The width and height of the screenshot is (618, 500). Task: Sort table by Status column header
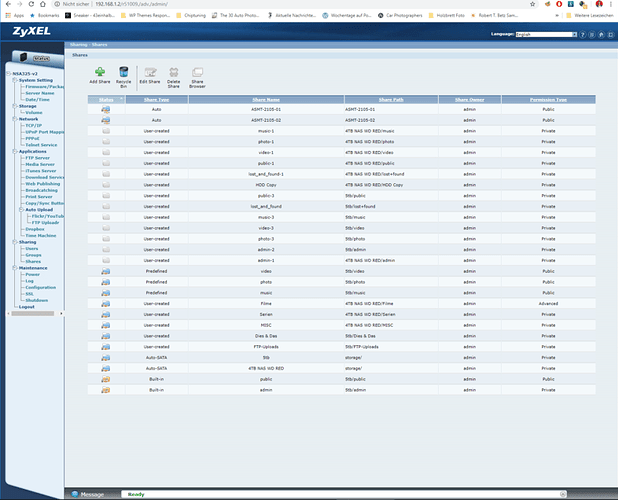point(106,100)
